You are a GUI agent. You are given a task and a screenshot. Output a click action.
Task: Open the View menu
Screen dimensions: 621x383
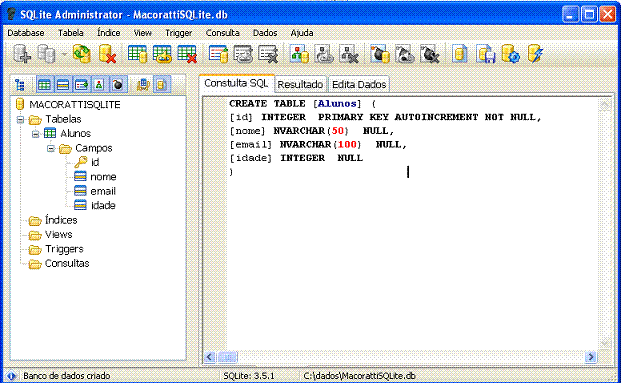[x=143, y=33]
